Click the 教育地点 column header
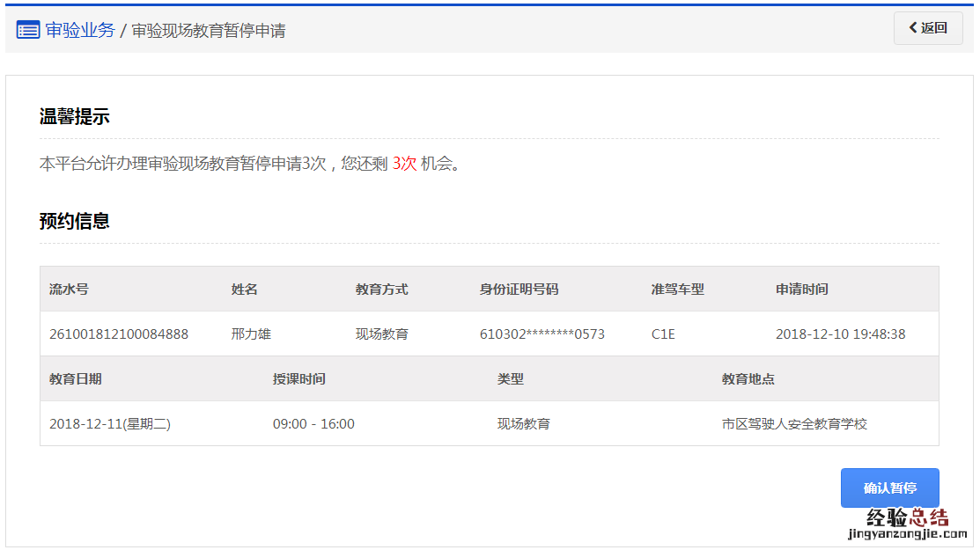The width and height of the screenshot is (980, 550). pyautogui.click(x=748, y=379)
